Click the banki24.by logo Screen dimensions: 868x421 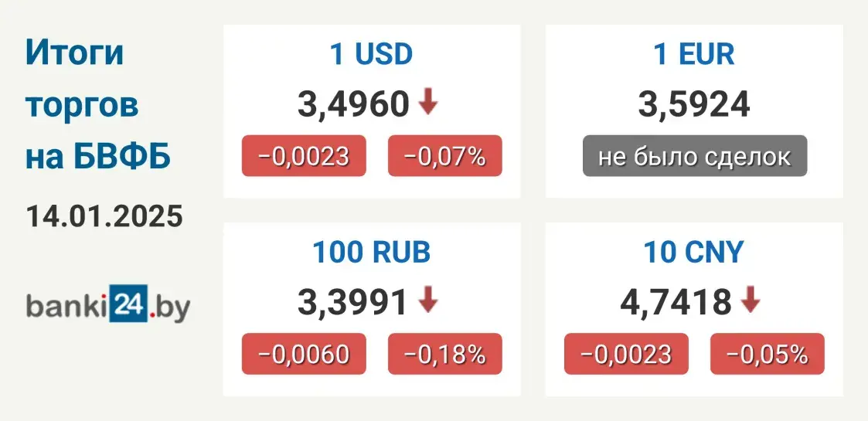[108, 305]
